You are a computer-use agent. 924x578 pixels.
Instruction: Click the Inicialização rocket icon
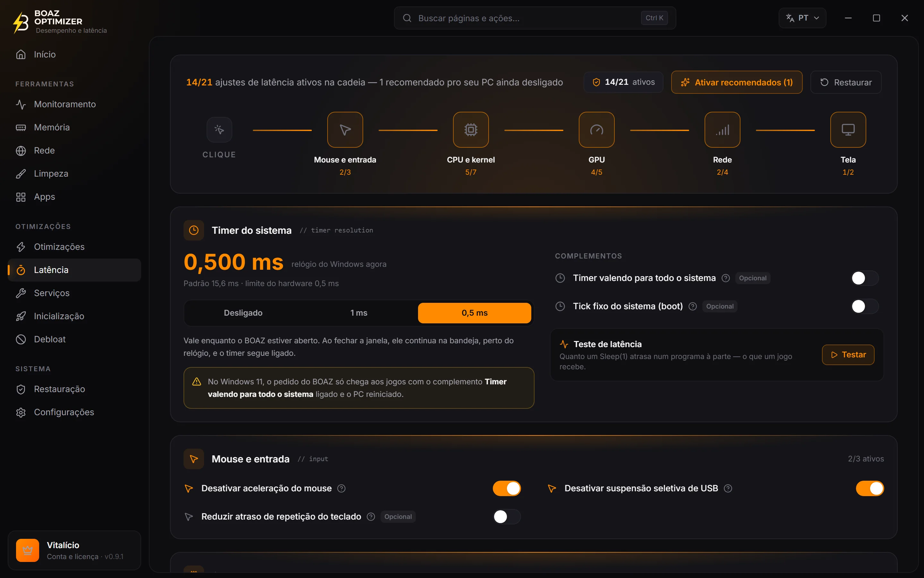click(21, 317)
